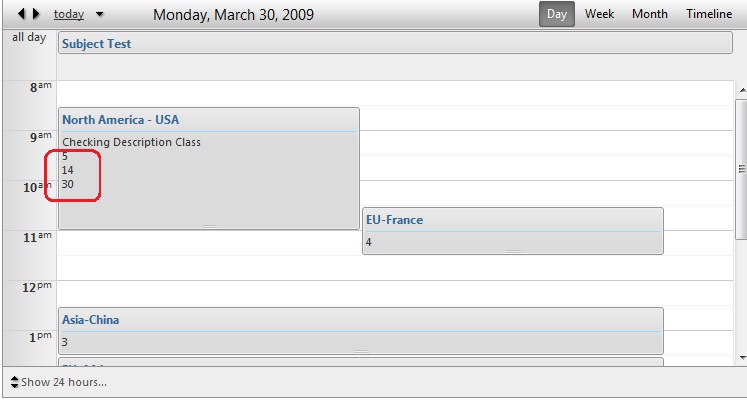Switch to the Month view

pyautogui.click(x=650, y=14)
